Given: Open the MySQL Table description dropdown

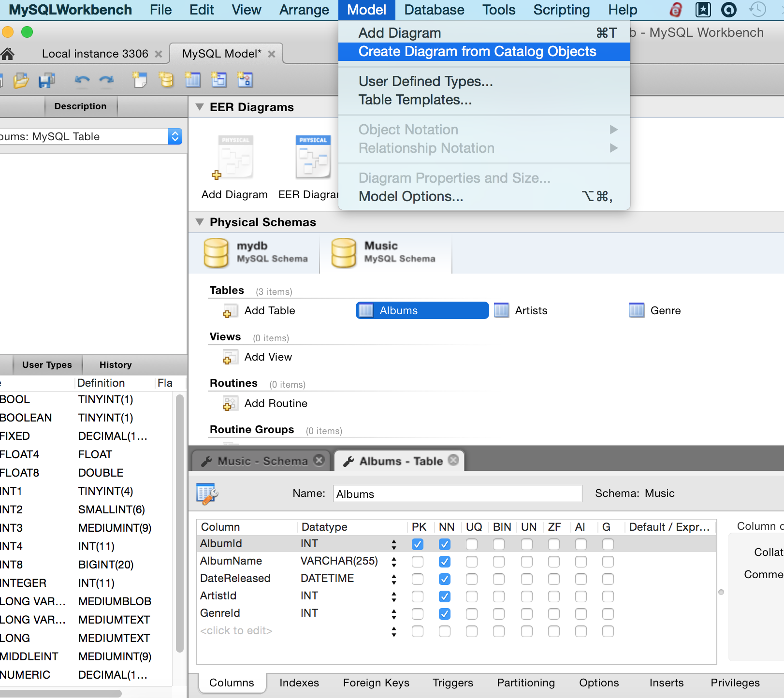Looking at the screenshot, I should pos(175,136).
